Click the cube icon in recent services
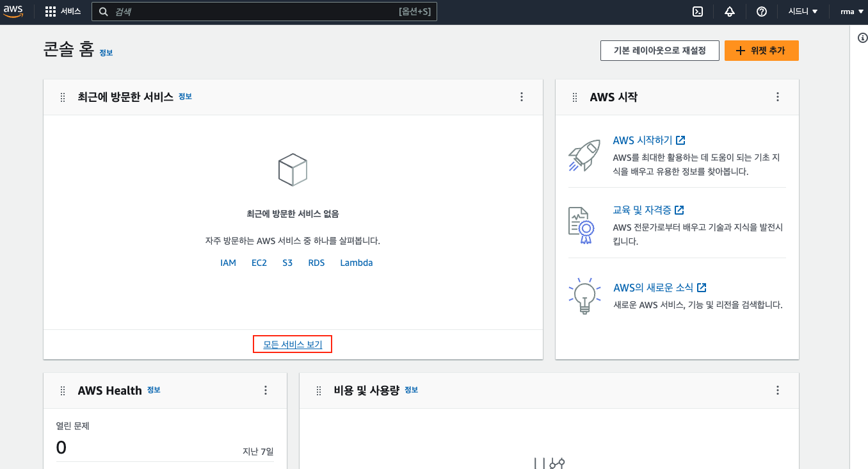The height and width of the screenshot is (469, 868). click(293, 170)
